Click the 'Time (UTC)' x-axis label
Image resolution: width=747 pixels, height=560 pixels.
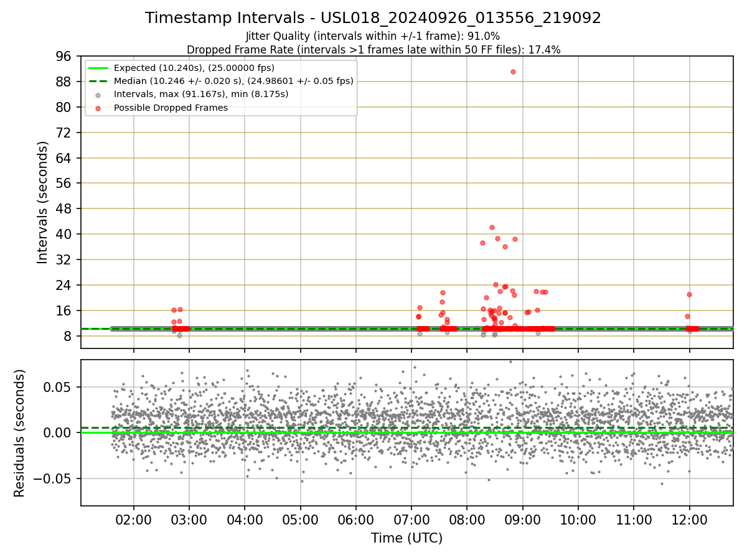coord(407,538)
